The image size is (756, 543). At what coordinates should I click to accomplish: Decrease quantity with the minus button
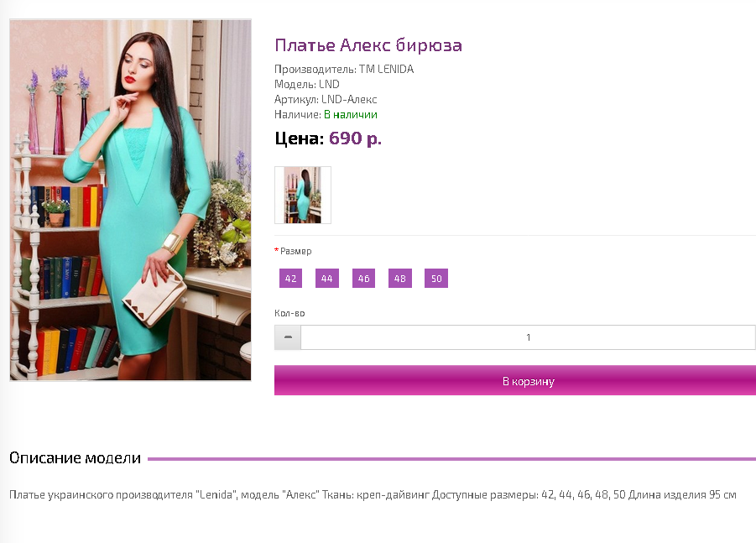coord(288,337)
